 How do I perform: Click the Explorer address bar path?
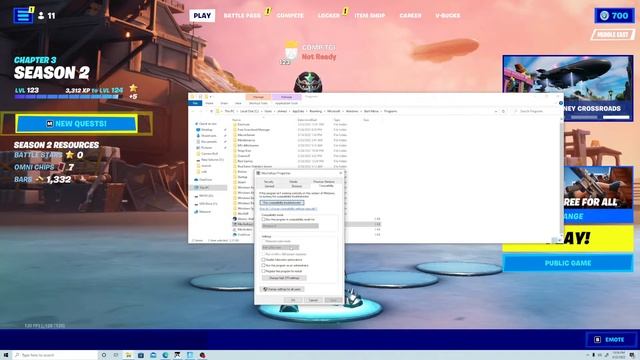coord(355,111)
